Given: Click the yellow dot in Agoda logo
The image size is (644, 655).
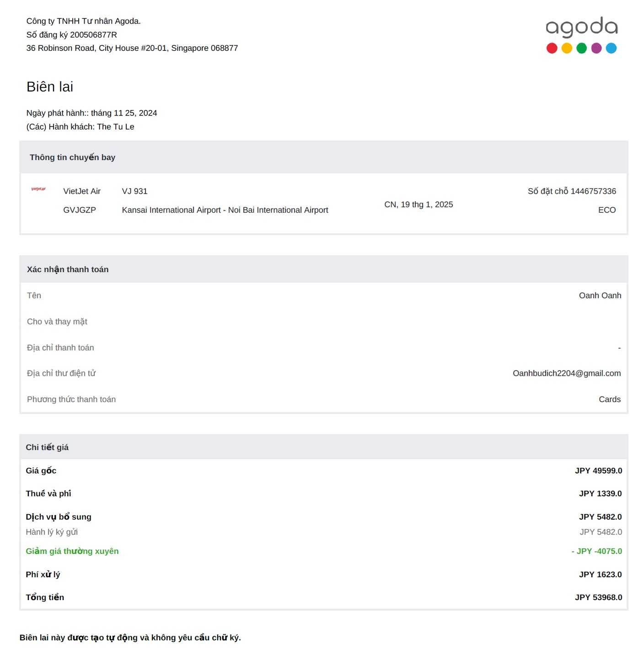Looking at the screenshot, I should click(x=567, y=48).
